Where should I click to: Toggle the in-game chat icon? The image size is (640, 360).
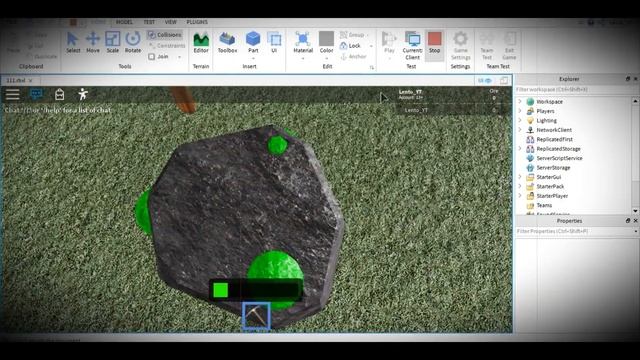[36, 94]
